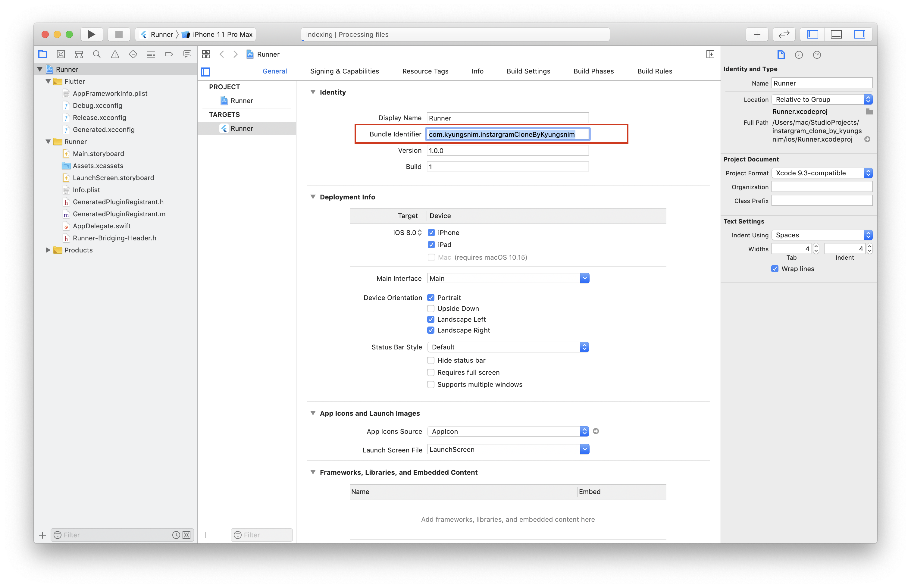Switch to Signing & Capabilities tab
This screenshot has height=588, width=911.
coord(344,71)
